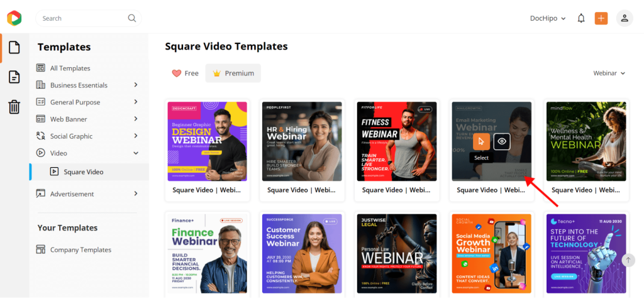Viewport: 644px width, 299px height.
Task: Open the DocHipo account dropdown
Action: (548, 18)
